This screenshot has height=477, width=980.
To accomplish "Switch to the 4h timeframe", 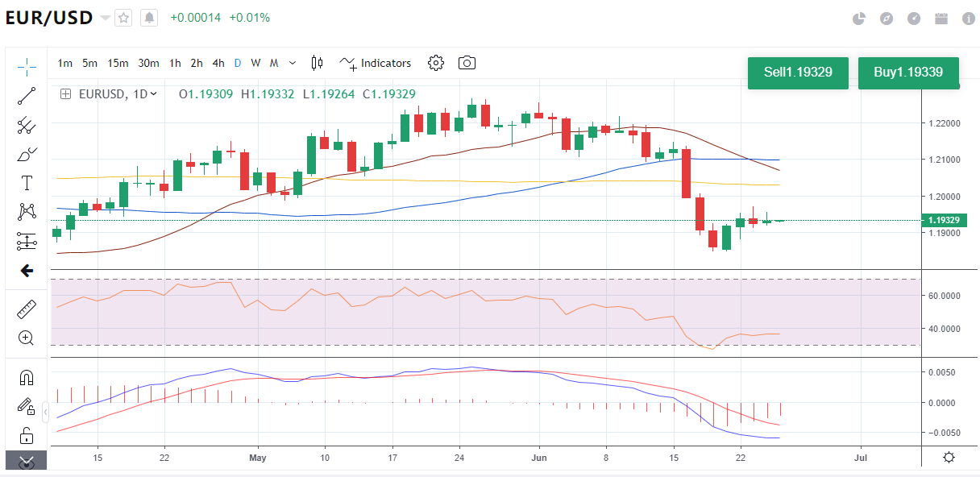I will 218,63.
